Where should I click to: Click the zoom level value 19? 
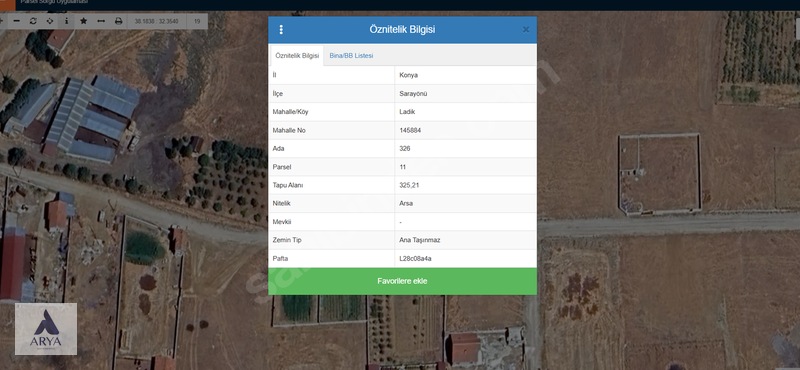point(196,21)
